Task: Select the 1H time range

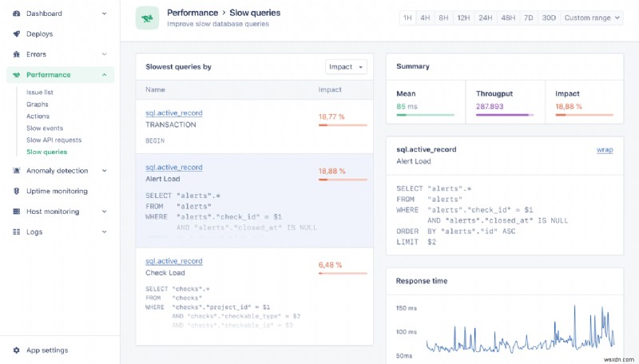Action: (x=407, y=18)
